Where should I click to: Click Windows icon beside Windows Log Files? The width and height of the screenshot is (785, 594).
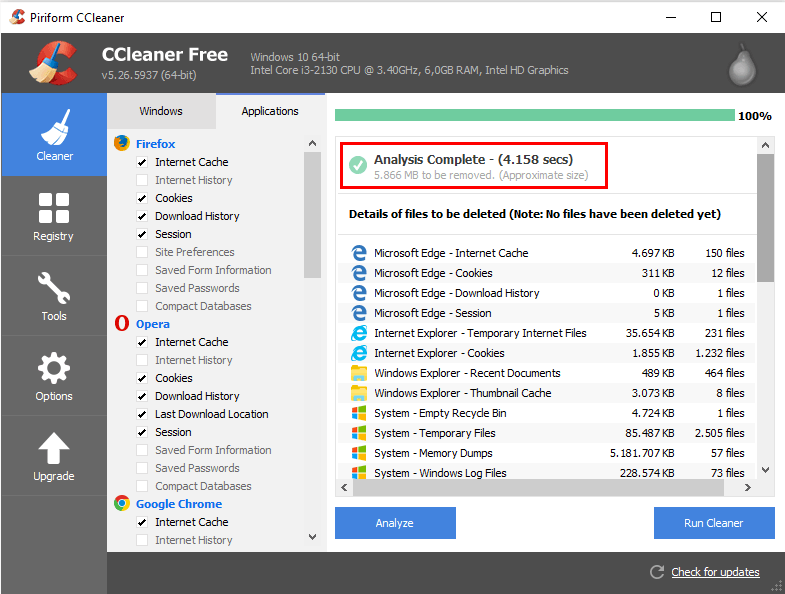pyautogui.click(x=359, y=472)
